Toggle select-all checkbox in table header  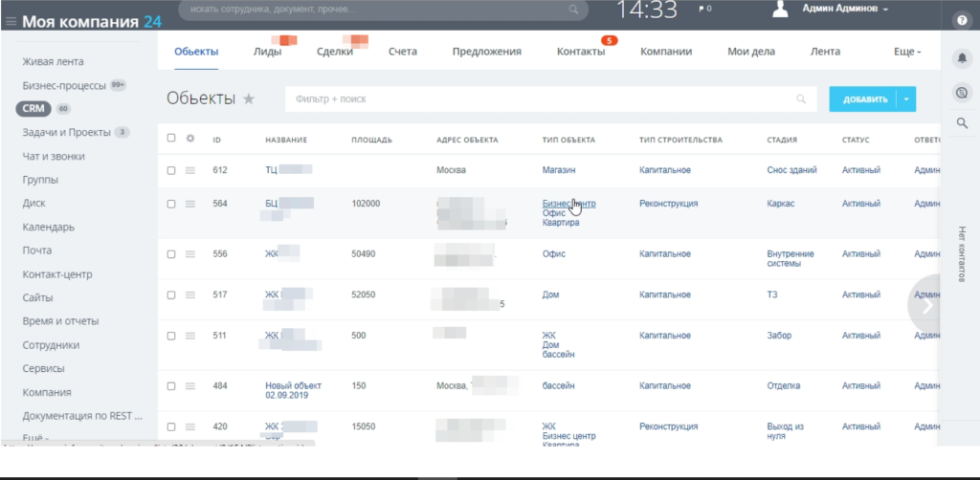[171, 139]
